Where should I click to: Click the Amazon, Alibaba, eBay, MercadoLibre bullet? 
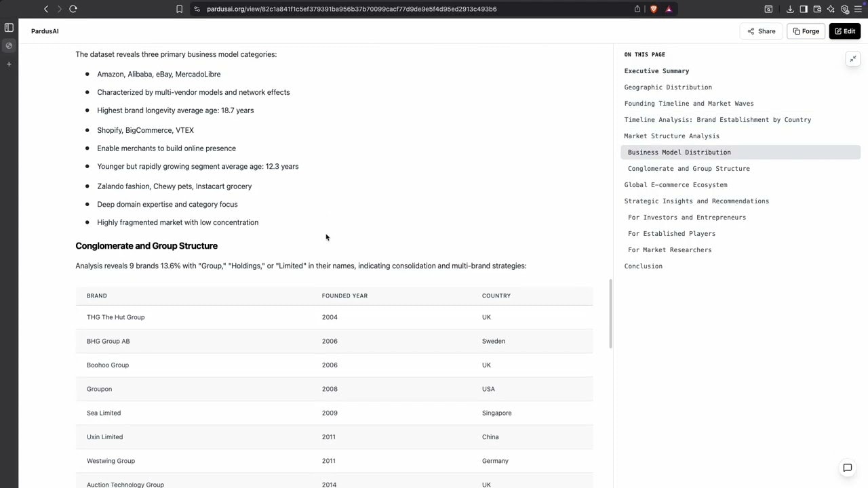tap(159, 75)
